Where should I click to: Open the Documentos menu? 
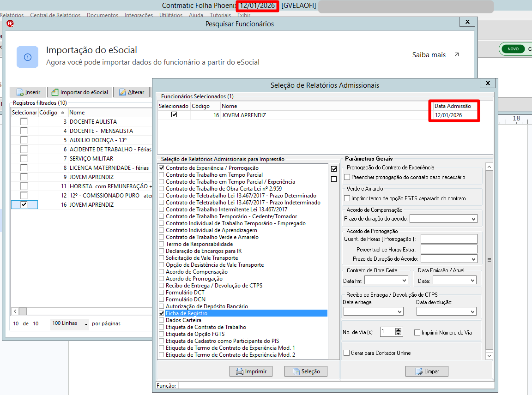tap(103, 15)
